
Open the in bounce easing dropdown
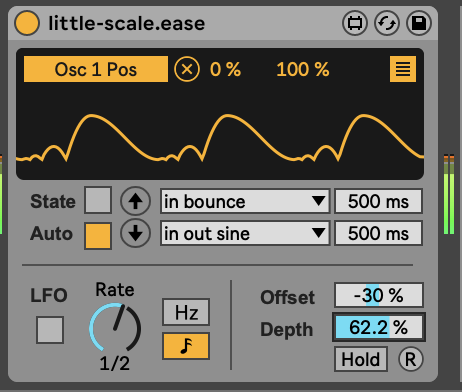tap(245, 201)
